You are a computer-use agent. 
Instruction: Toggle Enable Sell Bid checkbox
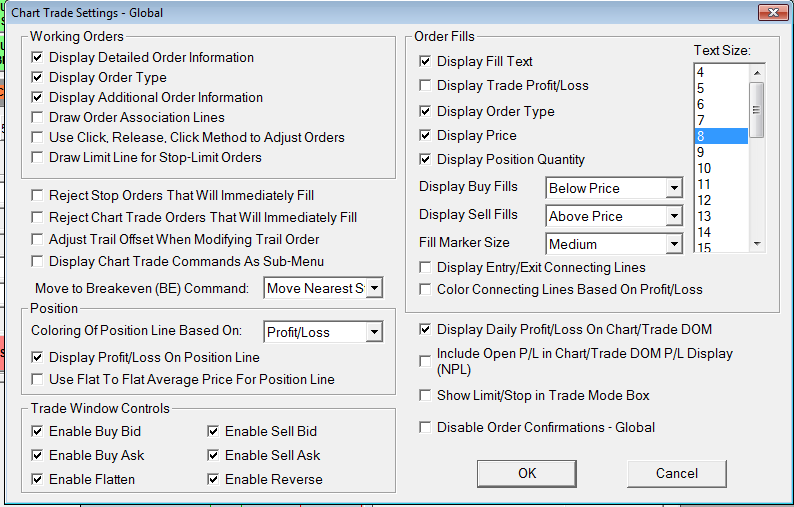[214, 432]
